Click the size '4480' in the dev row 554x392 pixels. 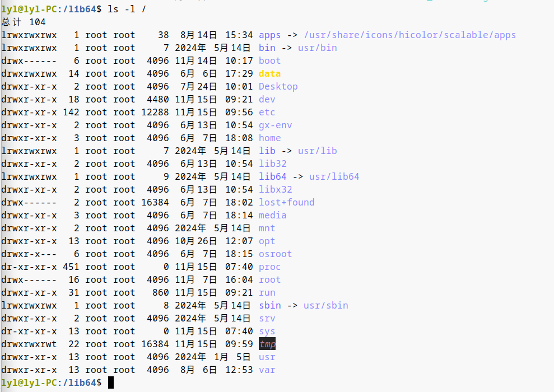tap(157, 99)
